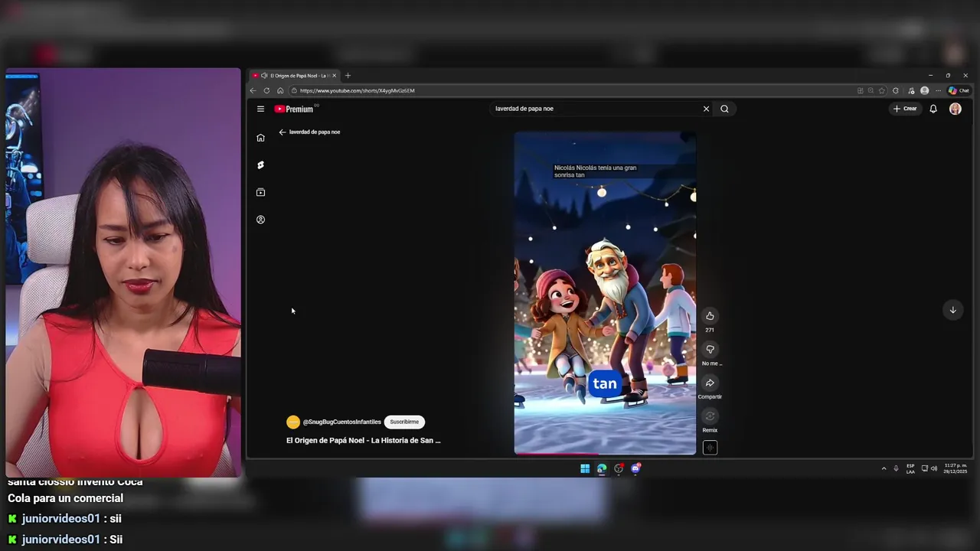Open browser settings three-dots menu

tap(938, 90)
